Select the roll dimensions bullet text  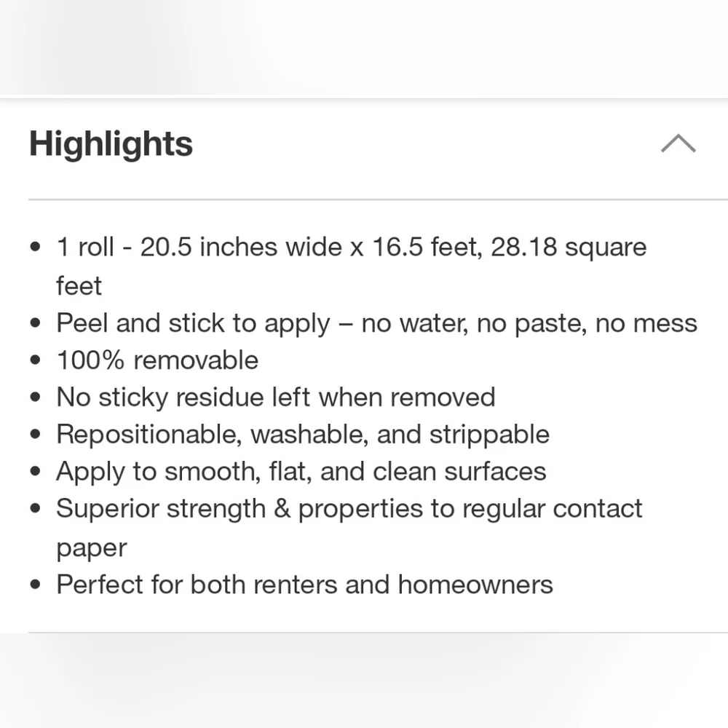point(352,266)
